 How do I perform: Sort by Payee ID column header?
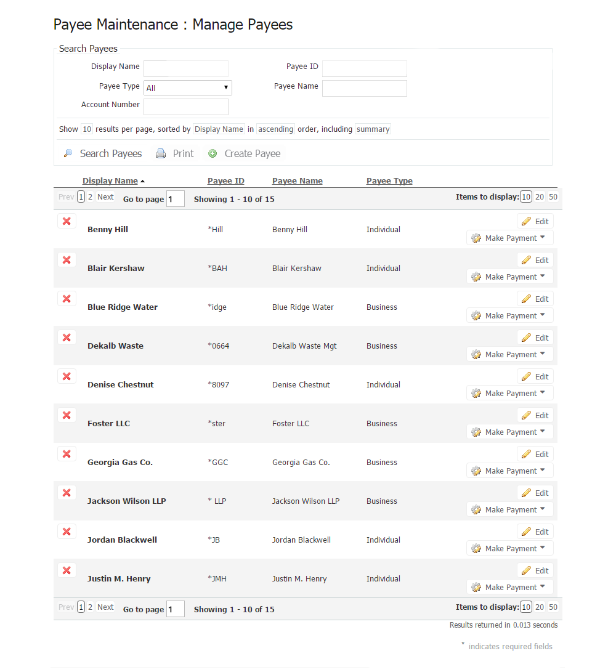(225, 181)
